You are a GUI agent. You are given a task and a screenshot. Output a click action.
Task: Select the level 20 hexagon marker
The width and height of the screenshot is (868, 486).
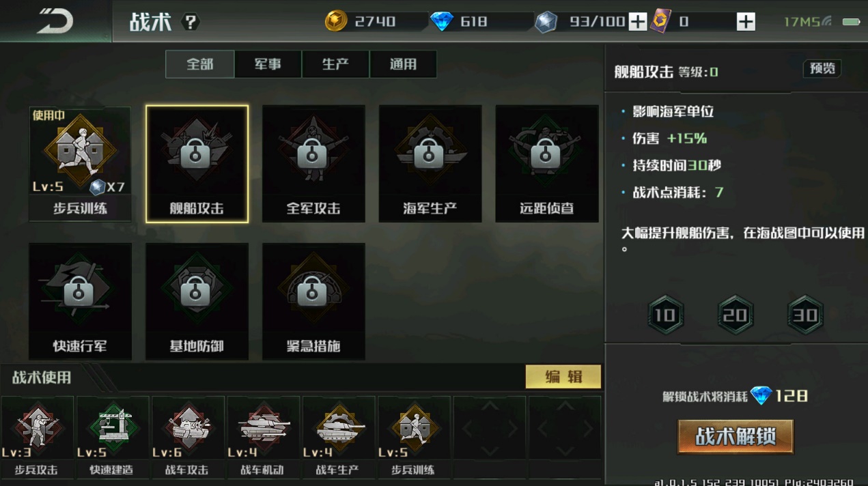736,315
